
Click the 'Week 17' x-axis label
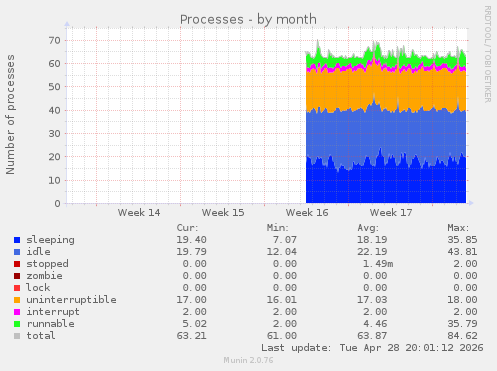[x=391, y=213]
